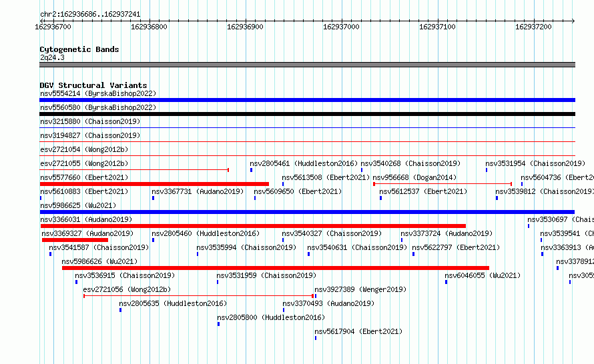Click the blue marker below nsv5617904

[x=316, y=338]
